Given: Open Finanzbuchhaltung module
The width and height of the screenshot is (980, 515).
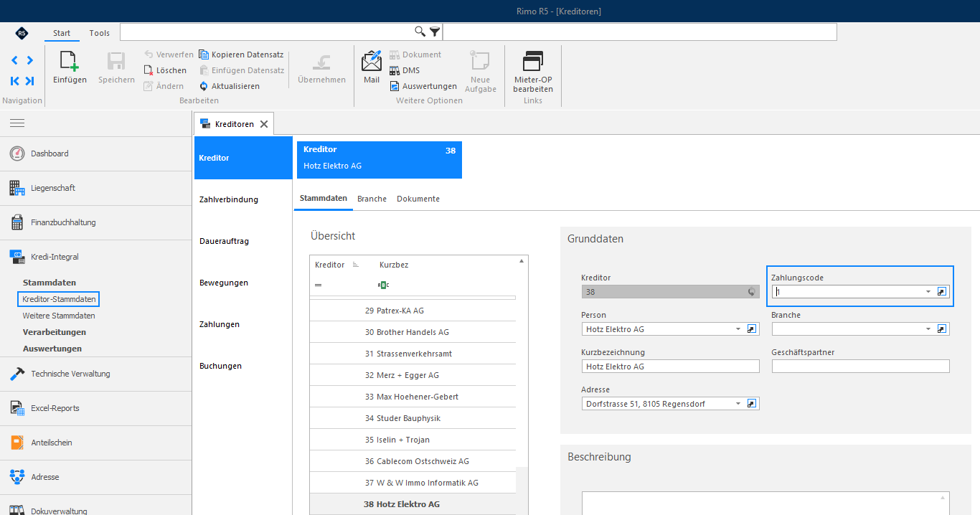Looking at the screenshot, I should (96, 222).
